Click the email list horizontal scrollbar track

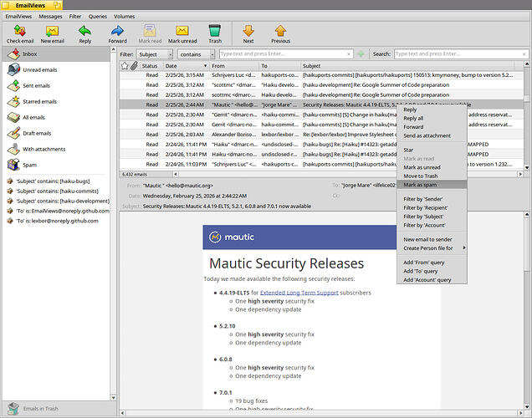[x=348, y=174]
